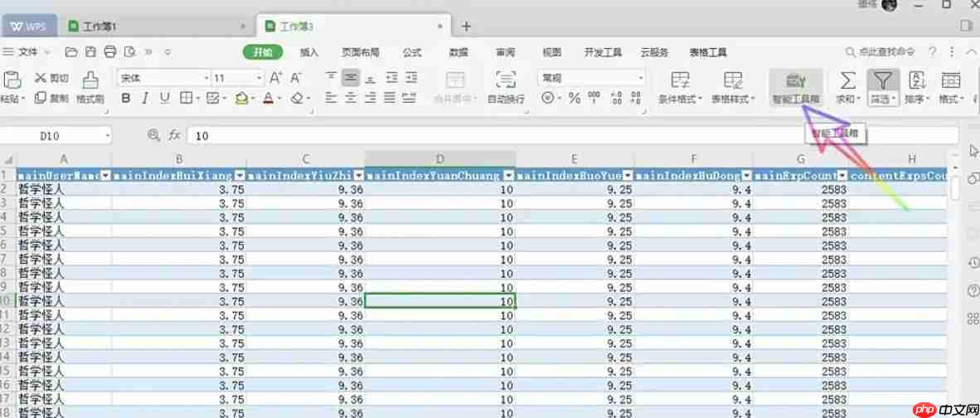
Task: Open the 公式 (Formulas) ribbon tab
Action: tap(412, 52)
